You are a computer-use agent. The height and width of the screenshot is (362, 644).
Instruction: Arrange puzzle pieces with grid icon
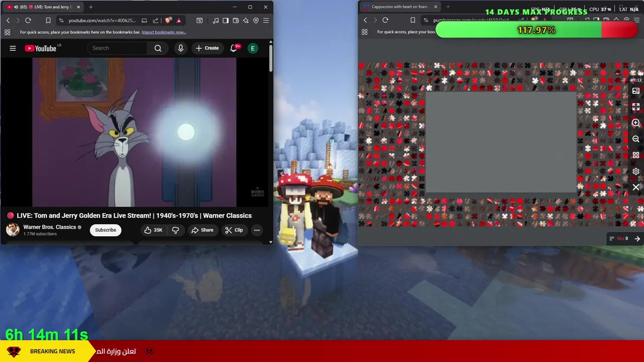[636, 155]
